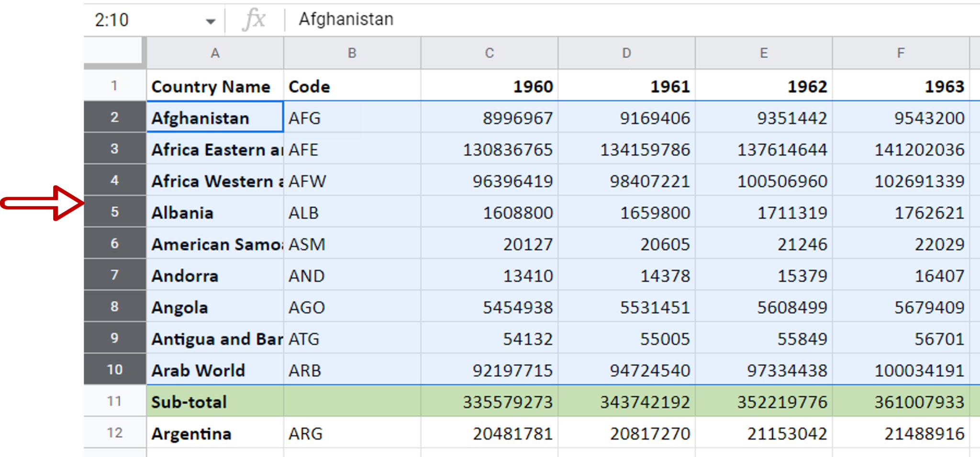Select the Afghanistan cell
Image resolution: width=980 pixels, height=457 pixels.
(x=215, y=117)
